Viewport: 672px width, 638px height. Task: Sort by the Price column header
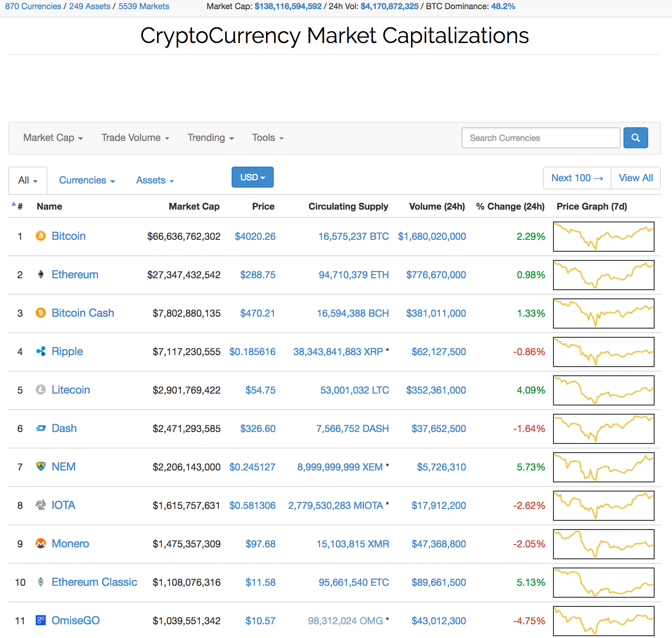tap(263, 206)
